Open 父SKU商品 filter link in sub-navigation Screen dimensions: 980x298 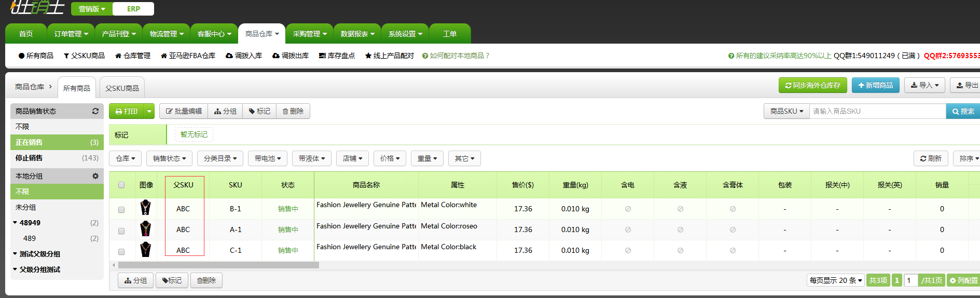[84, 56]
